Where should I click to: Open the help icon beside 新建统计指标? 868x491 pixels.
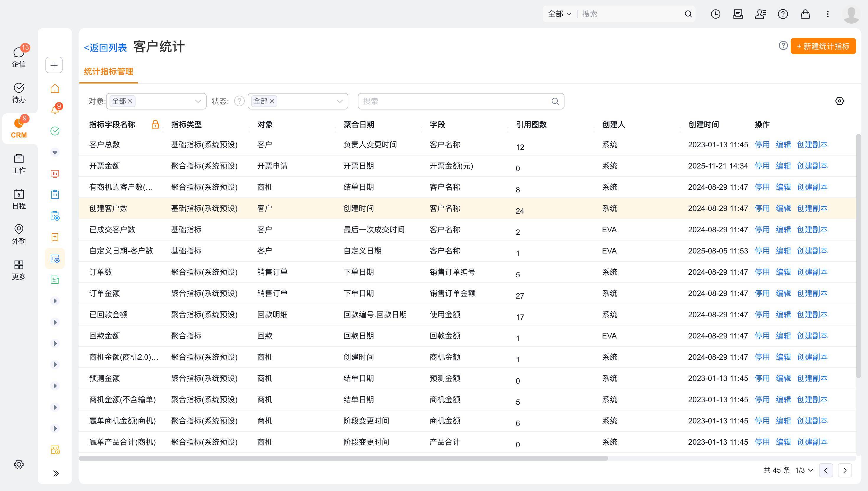click(x=783, y=45)
